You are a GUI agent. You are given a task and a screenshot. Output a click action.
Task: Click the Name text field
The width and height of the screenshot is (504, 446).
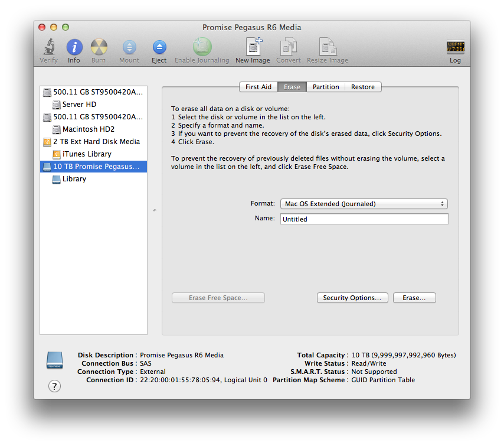click(364, 219)
